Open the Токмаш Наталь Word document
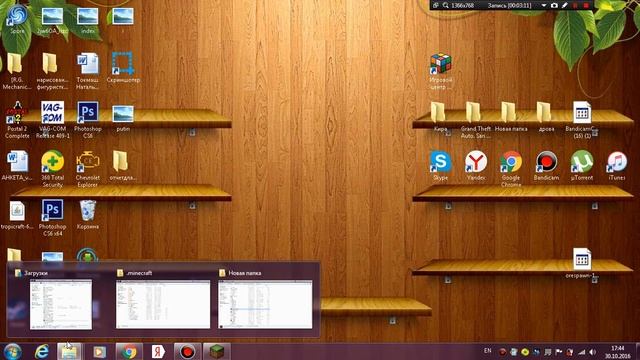 coord(88,64)
